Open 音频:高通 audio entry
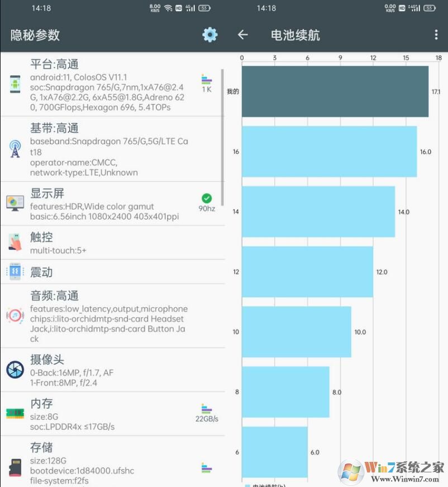Image resolution: width=448 pixels, height=487 pixels. (x=112, y=316)
